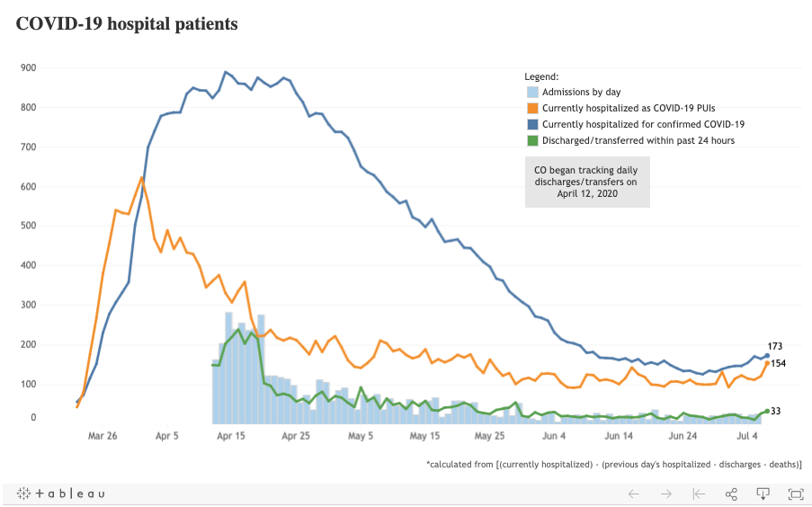Click the April 12 tracking annotation box

586,182
